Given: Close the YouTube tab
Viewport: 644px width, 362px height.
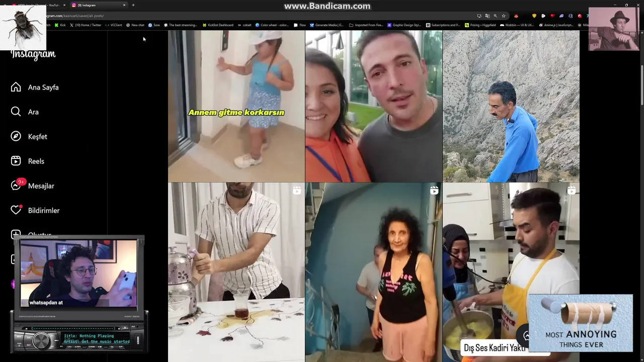Looking at the screenshot, I should (x=64, y=5).
